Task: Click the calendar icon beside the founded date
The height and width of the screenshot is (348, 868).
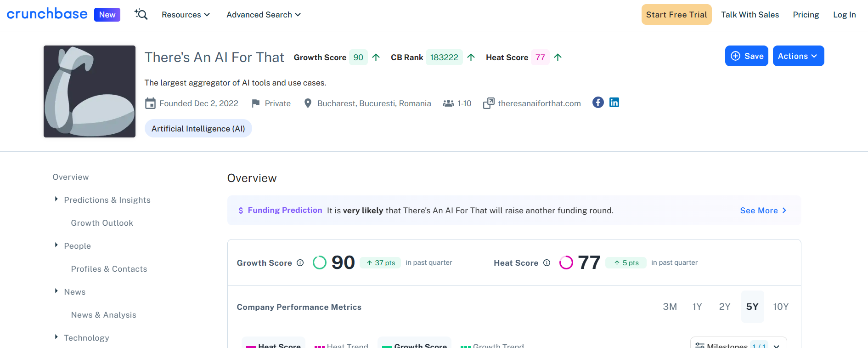Action: click(150, 103)
